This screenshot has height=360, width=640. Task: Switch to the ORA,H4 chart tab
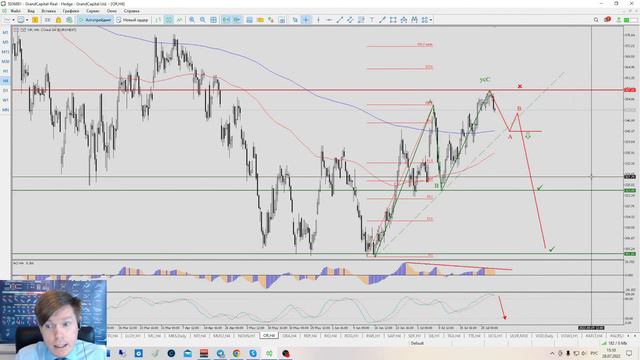(289, 336)
